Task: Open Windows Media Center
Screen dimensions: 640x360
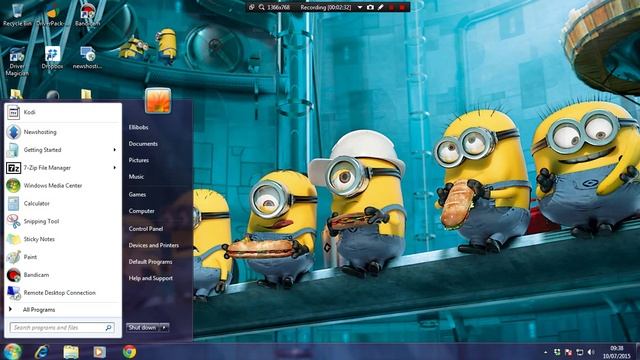Action: coord(62,186)
